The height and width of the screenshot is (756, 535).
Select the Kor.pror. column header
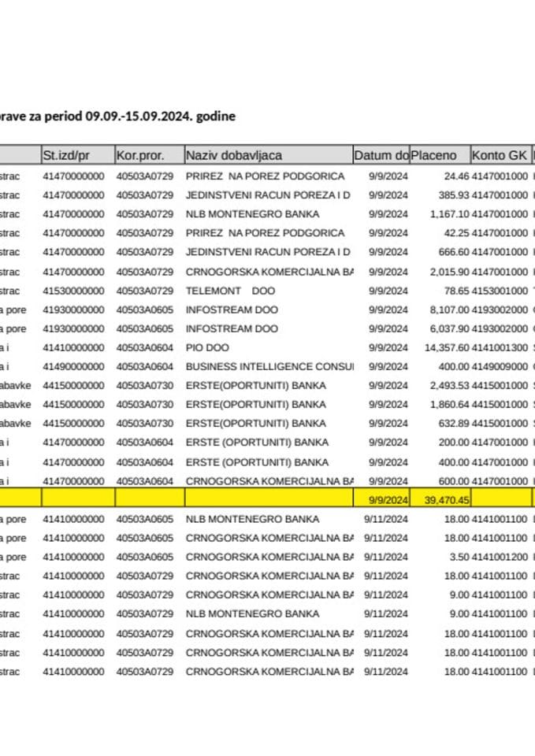coord(150,155)
